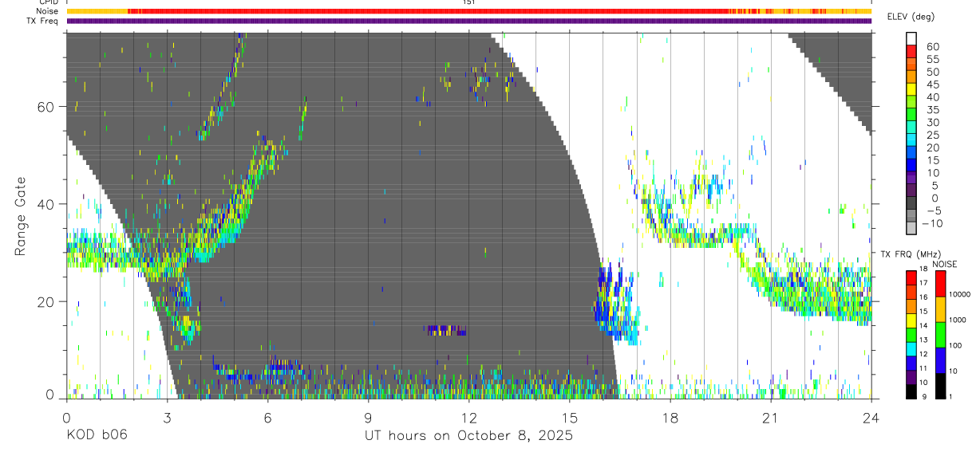
Task: Click the black swatch in NOISE legend
Action: tap(939, 386)
